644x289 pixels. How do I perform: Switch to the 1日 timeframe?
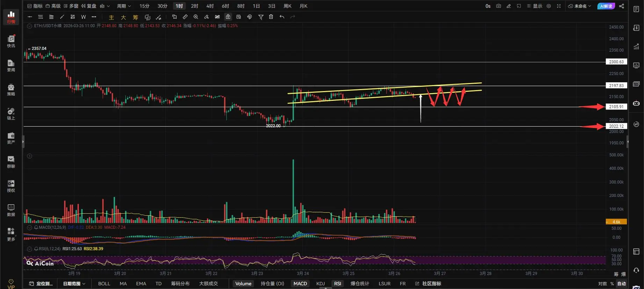click(256, 6)
